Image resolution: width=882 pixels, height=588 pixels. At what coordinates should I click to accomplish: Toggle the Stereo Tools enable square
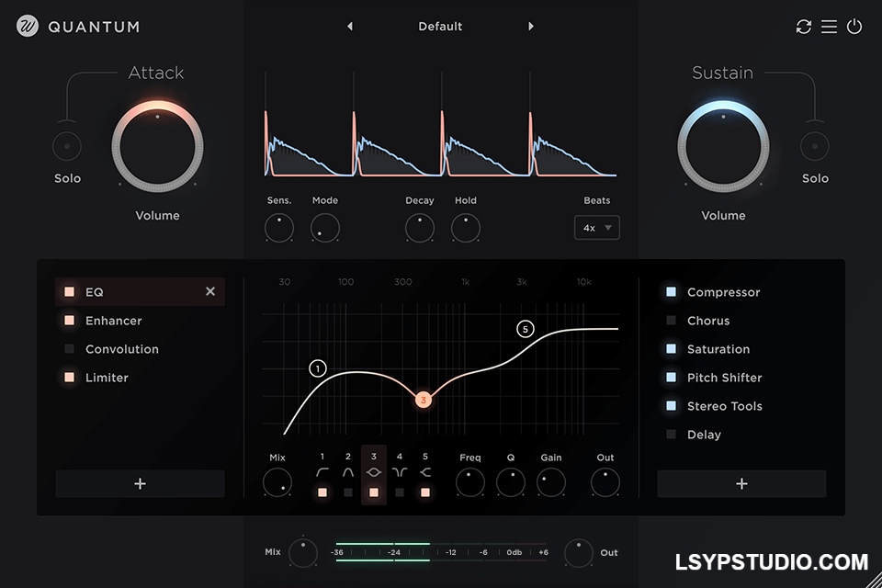[x=671, y=406]
